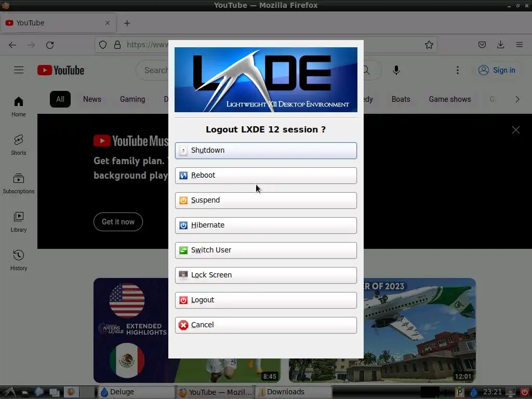The image size is (532, 399).
Task: Select the YouTube browser tab
Action: [x=58, y=23]
